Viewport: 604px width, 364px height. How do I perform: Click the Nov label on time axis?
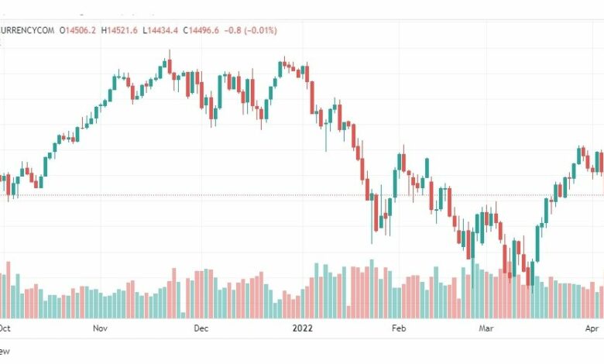[x=100, y=328]
